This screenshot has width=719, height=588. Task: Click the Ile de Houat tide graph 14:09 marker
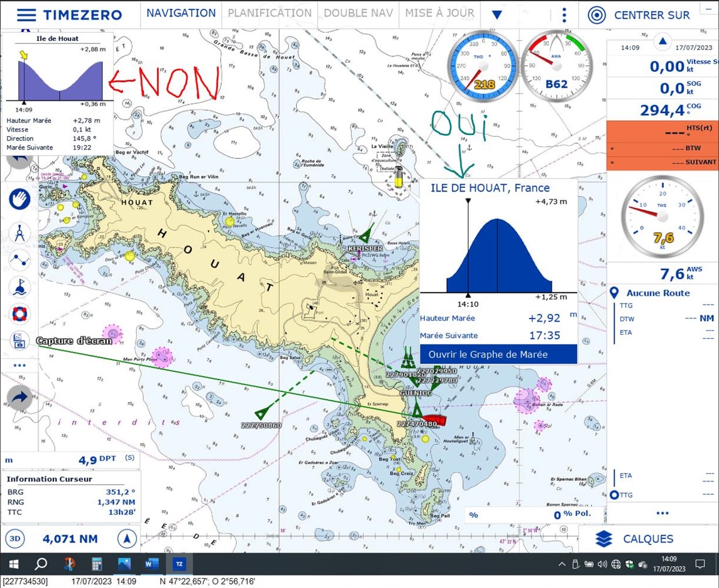point(24,103)
